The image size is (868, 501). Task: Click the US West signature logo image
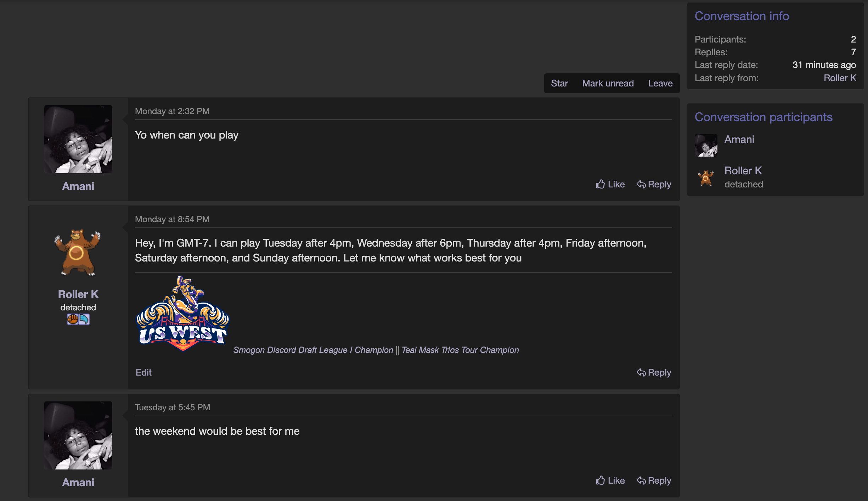183,314
